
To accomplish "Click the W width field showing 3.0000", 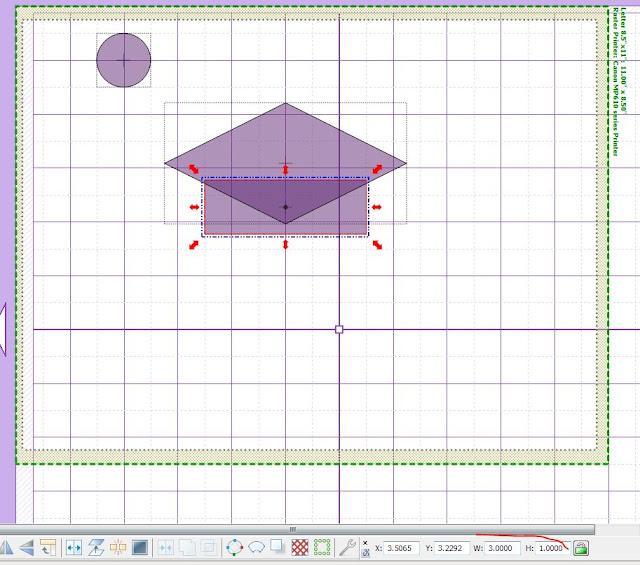I will [502, 548].
